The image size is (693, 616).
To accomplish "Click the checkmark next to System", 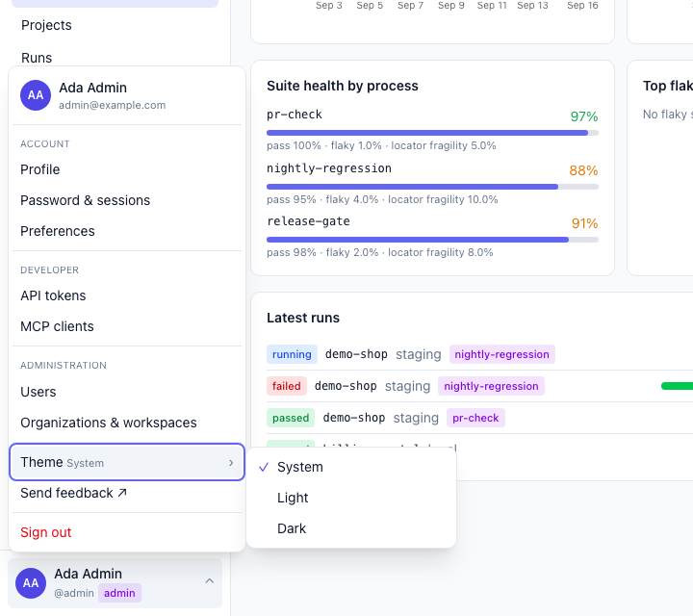I will [264, 467].
